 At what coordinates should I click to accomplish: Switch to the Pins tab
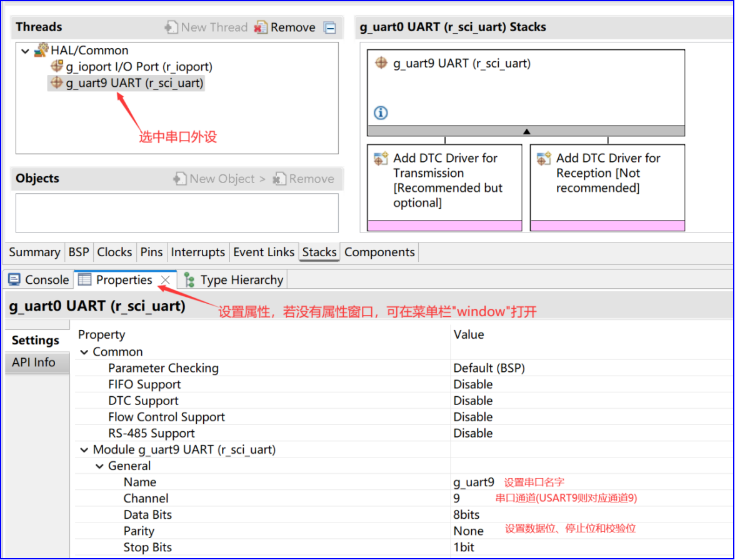click(x=151, y=252)
